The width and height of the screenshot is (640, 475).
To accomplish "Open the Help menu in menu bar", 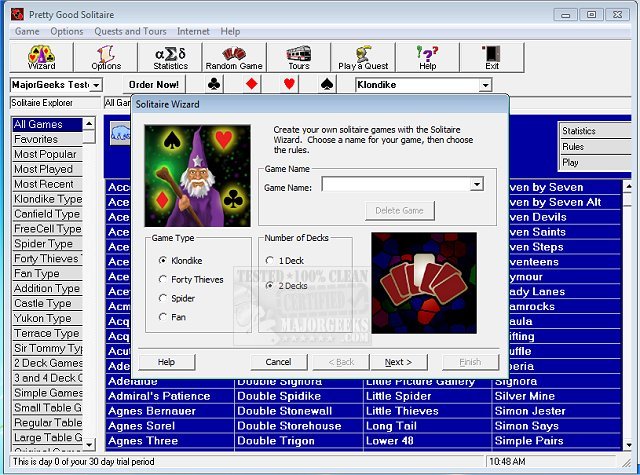I will click(230, 31).
